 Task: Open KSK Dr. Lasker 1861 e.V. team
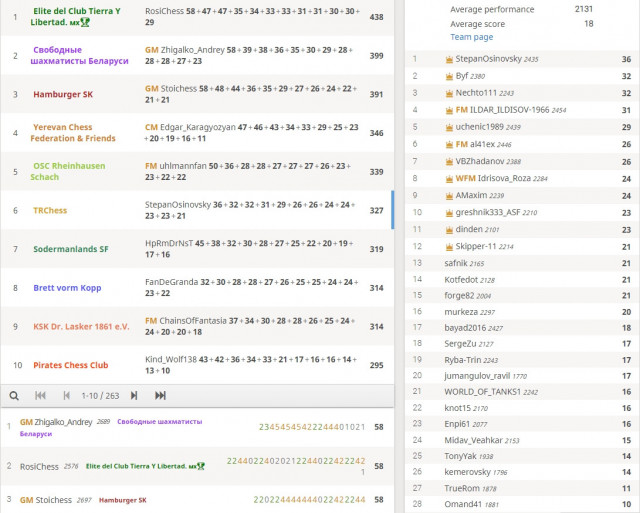(x=81, y=326)
